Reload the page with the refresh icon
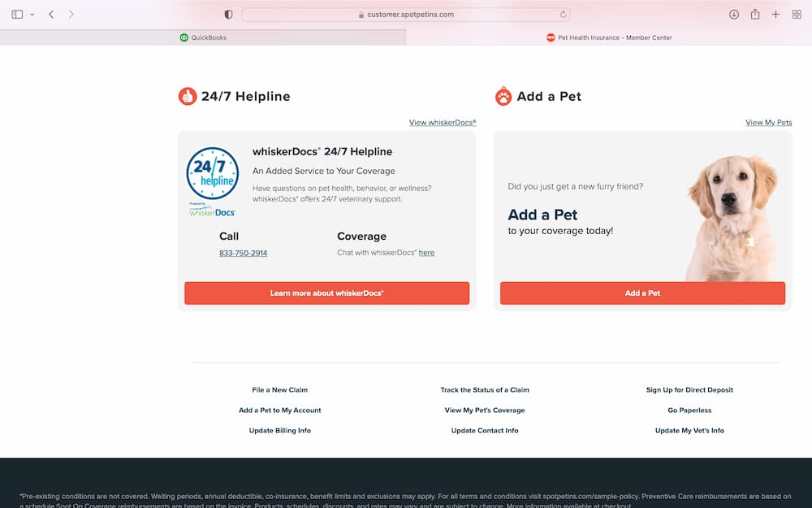This screenshot has height=508, width=812. 563,15
